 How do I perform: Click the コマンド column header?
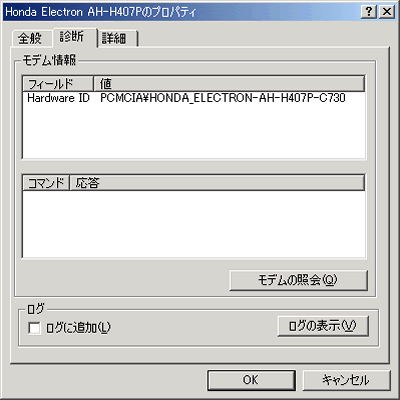click(x=46, y=183)
